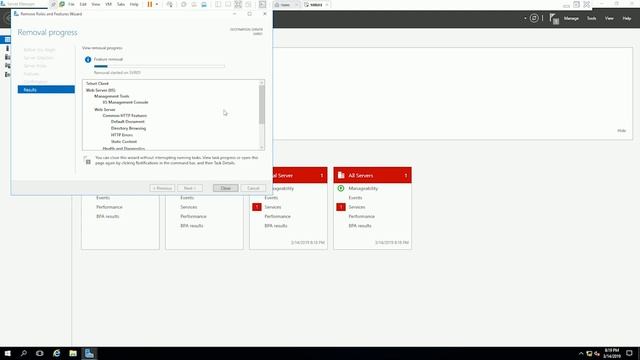Select HTTP Errors entry
Screen dimensions: 640x360
point(122,135)
